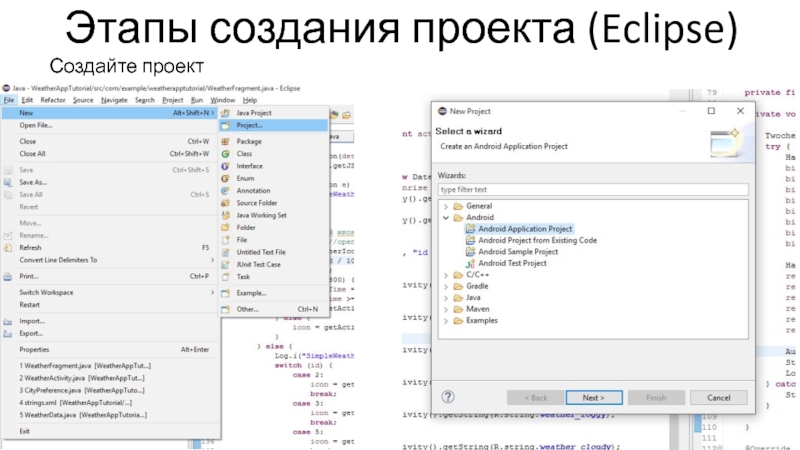Click the Android Sample Project icon

click(x=470, y=252)
